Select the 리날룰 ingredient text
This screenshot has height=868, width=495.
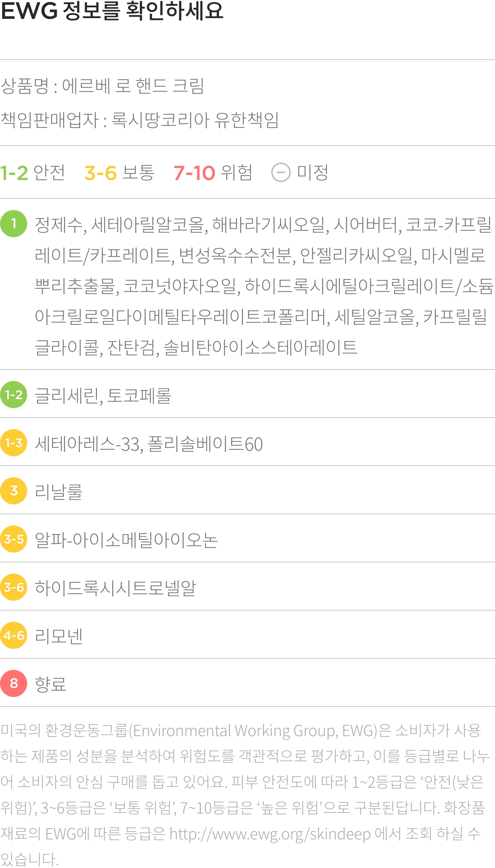click(59, 492)
